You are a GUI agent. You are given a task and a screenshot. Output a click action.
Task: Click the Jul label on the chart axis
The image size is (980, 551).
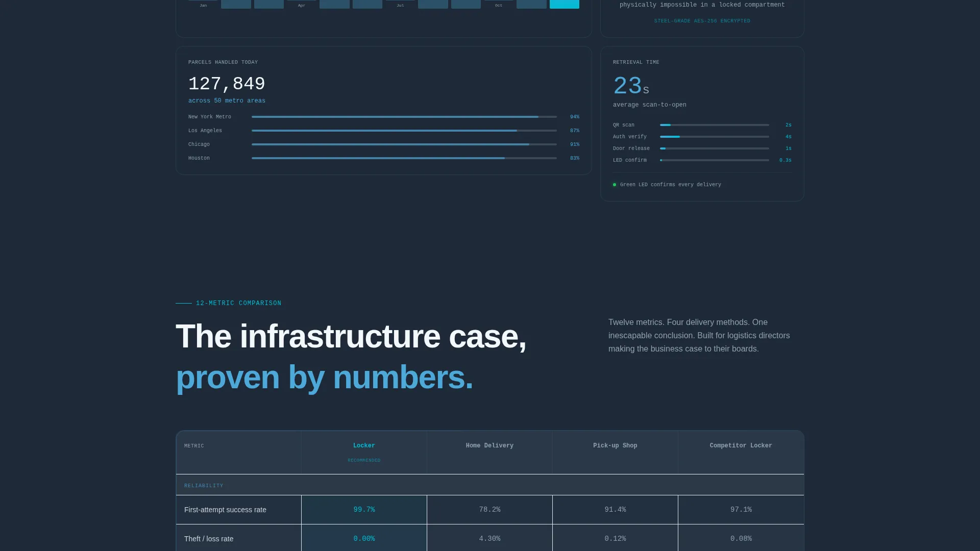click(400, 6)
